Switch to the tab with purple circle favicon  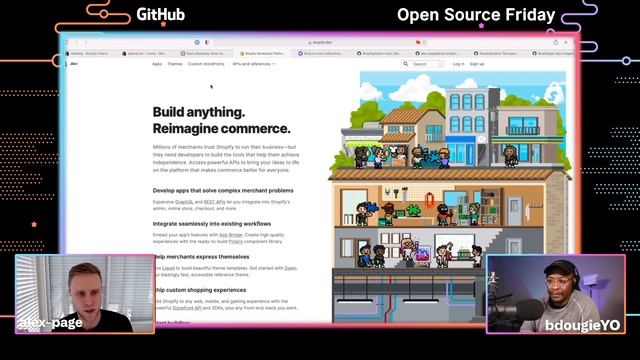(x=320, y=53)
